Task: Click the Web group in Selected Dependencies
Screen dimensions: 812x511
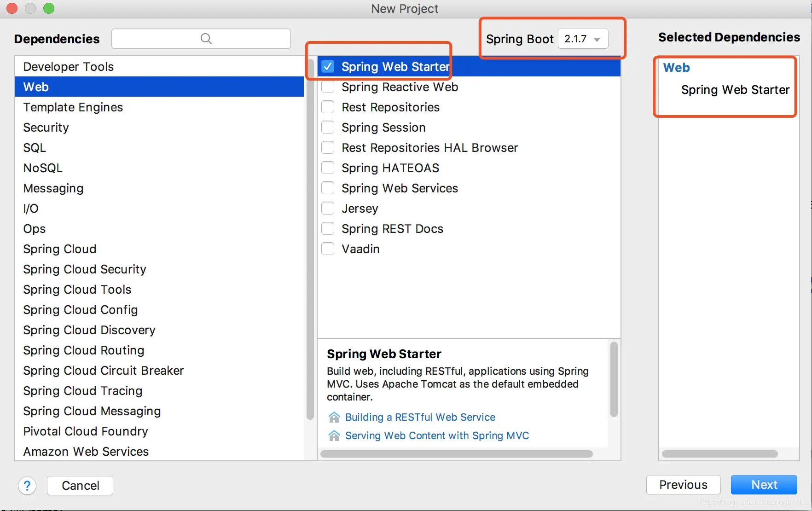Action: [x=676, y=68]
